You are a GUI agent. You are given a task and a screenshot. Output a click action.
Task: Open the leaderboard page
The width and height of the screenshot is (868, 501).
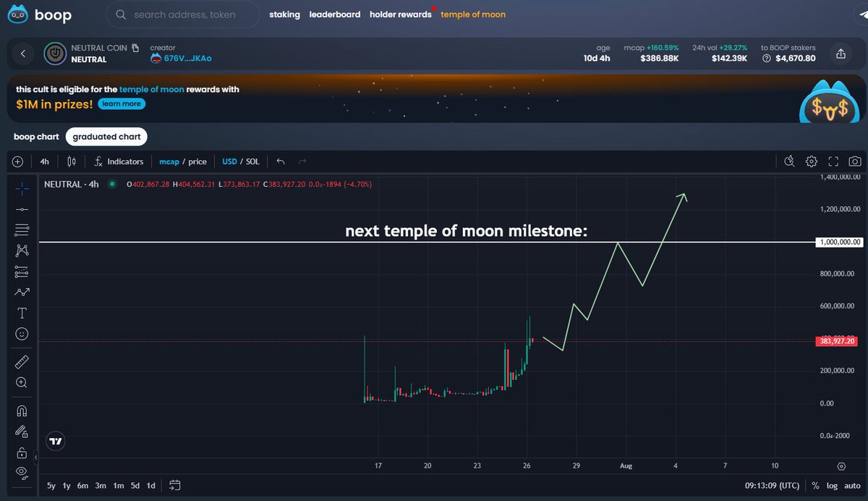click(335, 14)
